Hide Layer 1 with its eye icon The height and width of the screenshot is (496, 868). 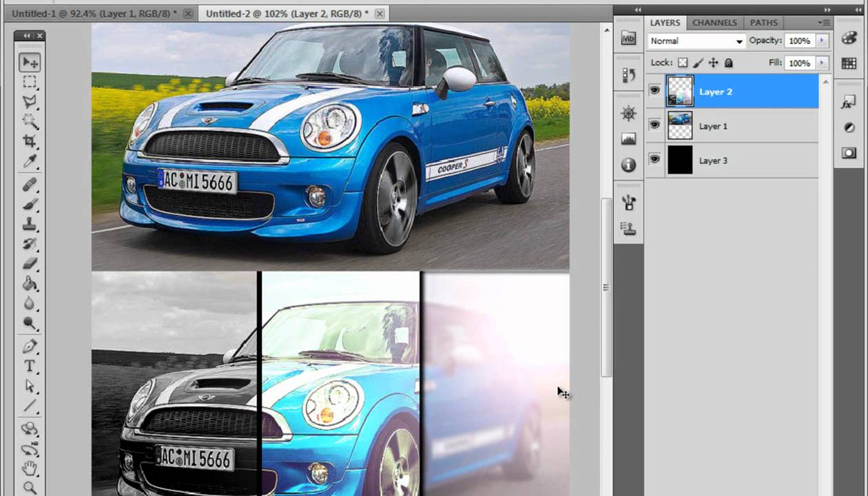click(654, 125)
